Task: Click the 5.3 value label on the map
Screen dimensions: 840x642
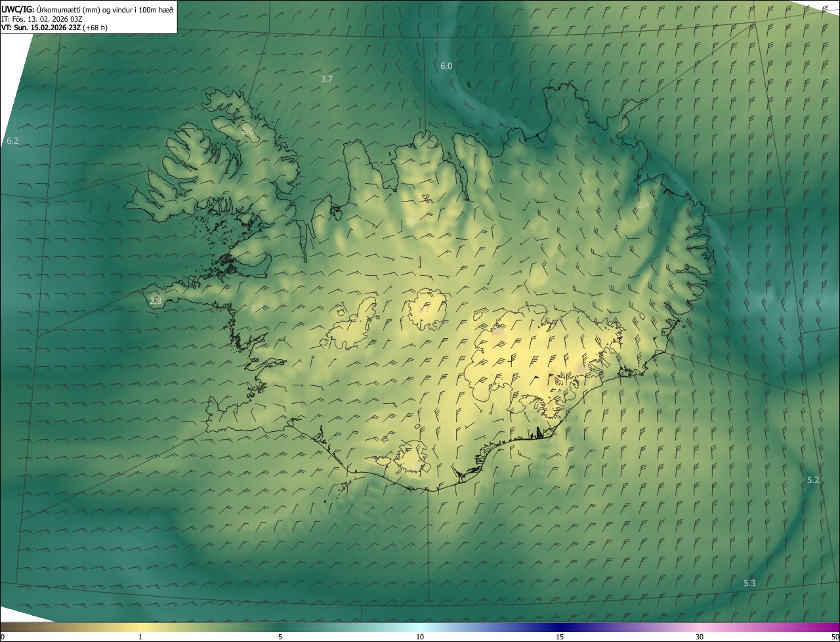Action: pyautogui.click(x=749, y=583)
